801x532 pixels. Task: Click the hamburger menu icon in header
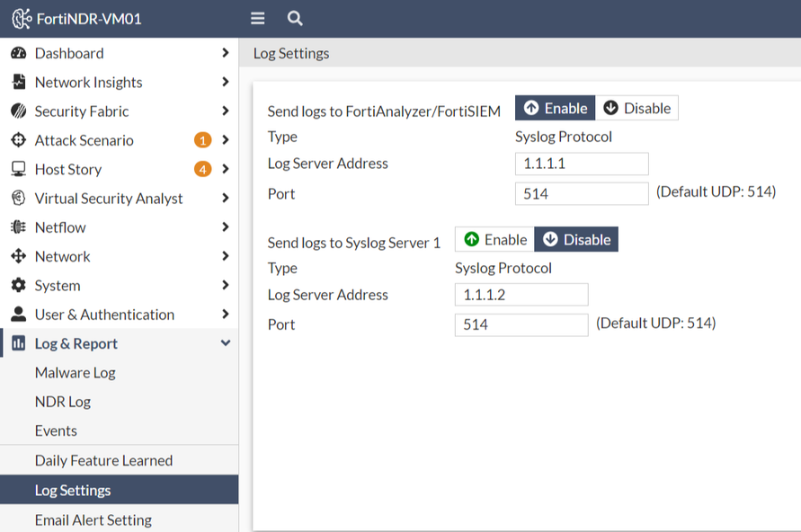pyautogui.click(x=258, y=18)
